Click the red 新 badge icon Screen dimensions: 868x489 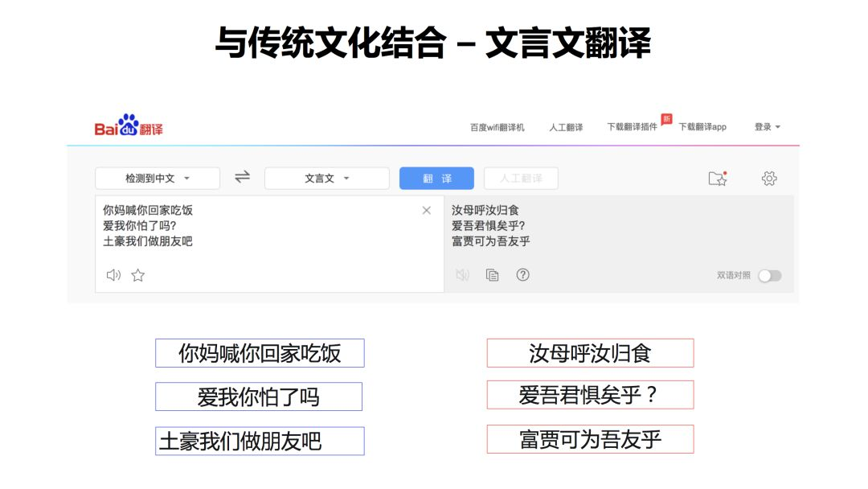click(666, 119)
